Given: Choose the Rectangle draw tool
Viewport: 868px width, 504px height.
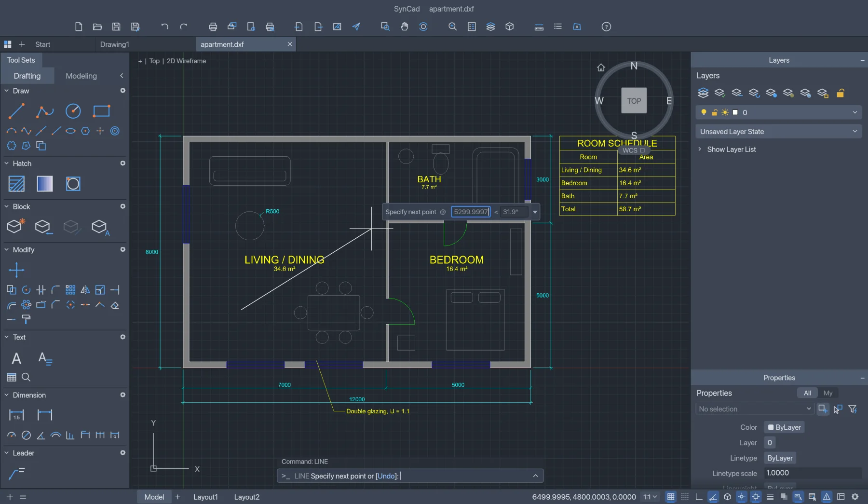Looking at the screenshot, I should [101, 111].
